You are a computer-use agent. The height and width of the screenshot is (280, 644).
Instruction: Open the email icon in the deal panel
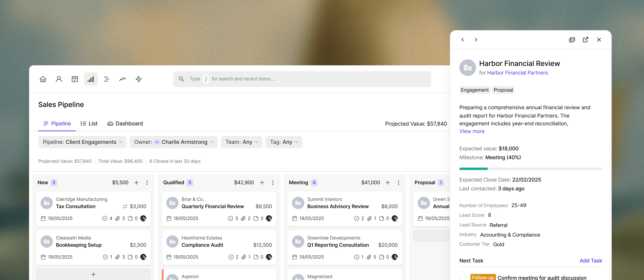pyautogui.click(x=572, y=40)
